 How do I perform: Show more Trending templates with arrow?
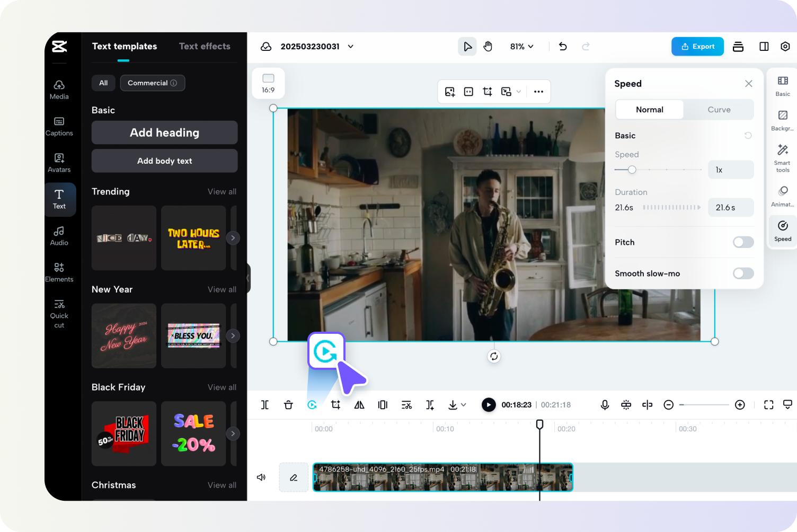(233, 238)
